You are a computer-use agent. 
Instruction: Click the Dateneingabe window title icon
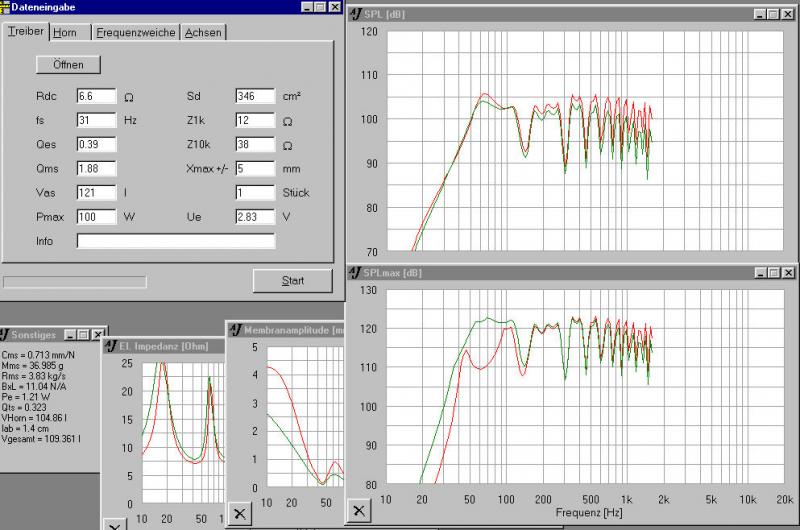click(x=6, y=6)
